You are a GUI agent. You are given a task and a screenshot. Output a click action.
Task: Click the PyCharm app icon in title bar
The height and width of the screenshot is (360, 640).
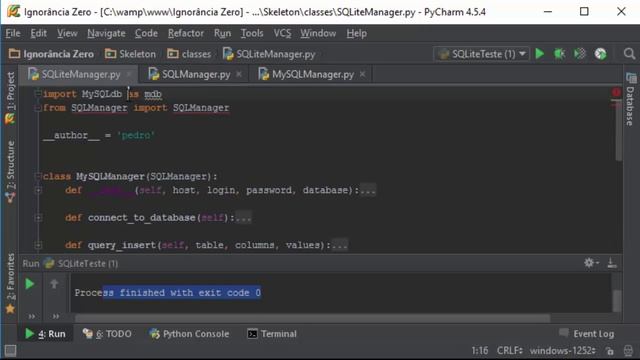[x=13, y=11]
